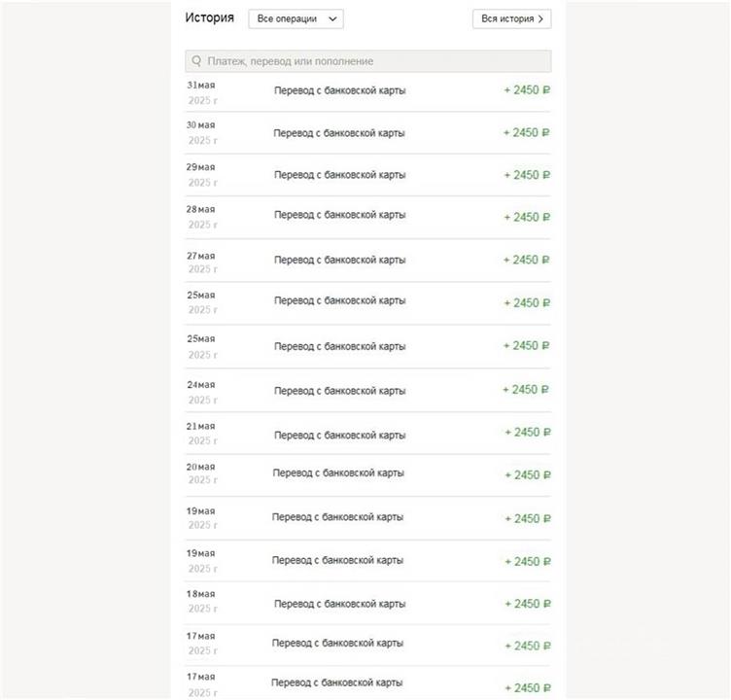Focus the payment search input field
The height and width of the screenshot is (700, 731).
click(x=374, y=61)
